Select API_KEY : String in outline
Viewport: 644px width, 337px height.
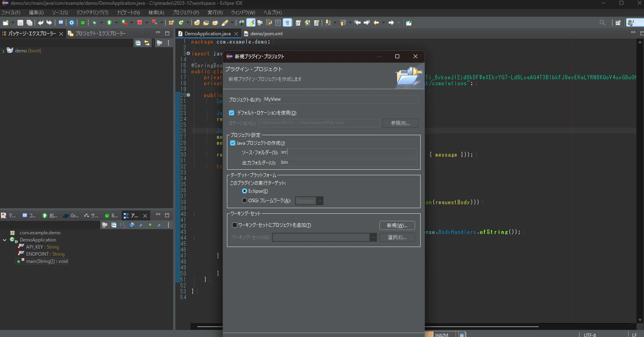coord(42,247)
